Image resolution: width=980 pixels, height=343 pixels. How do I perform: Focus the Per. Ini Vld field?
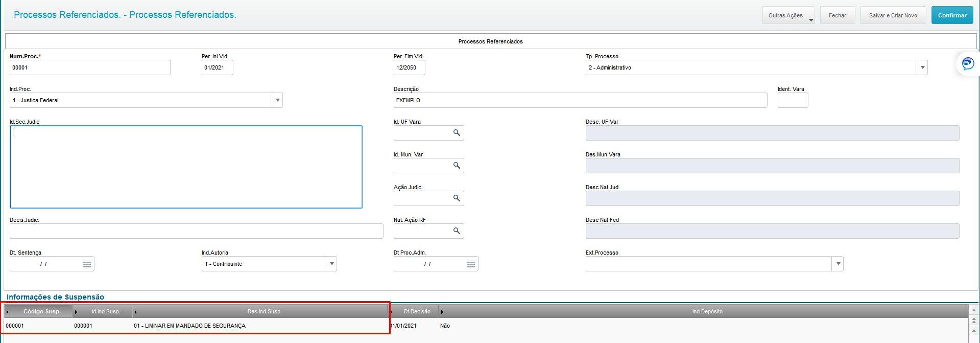coord(218,67)
